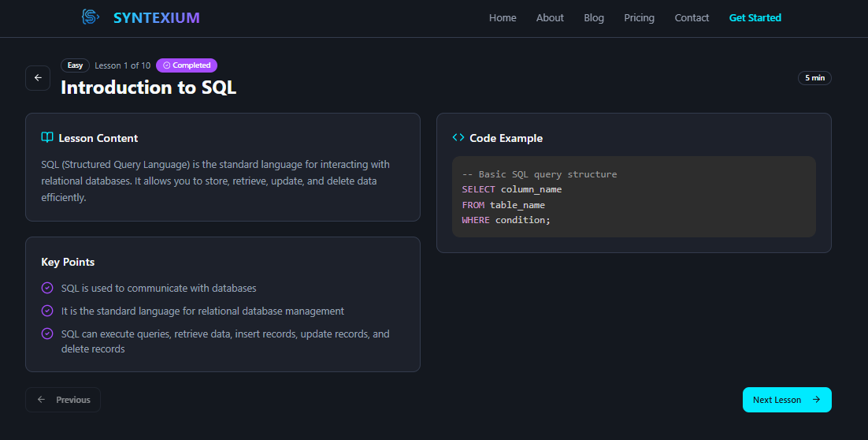Click the 'Key Points' heading
This screenshot has height=440, width=868.
pos(68,262)
